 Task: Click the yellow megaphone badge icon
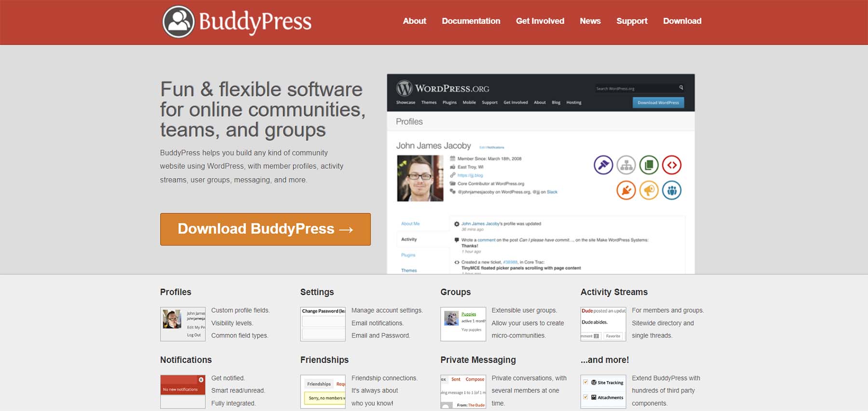[x=649, y=191]
